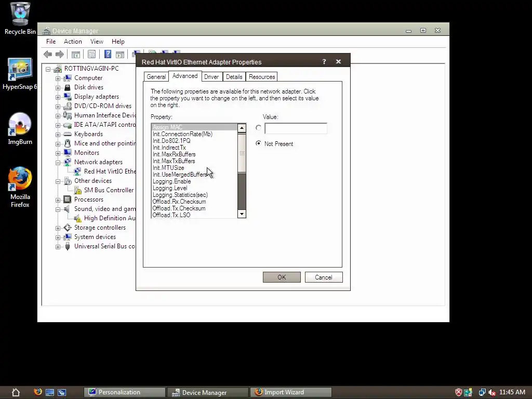Open the HyperSnap 6 desktop shortcut

(x=20, y=74)
